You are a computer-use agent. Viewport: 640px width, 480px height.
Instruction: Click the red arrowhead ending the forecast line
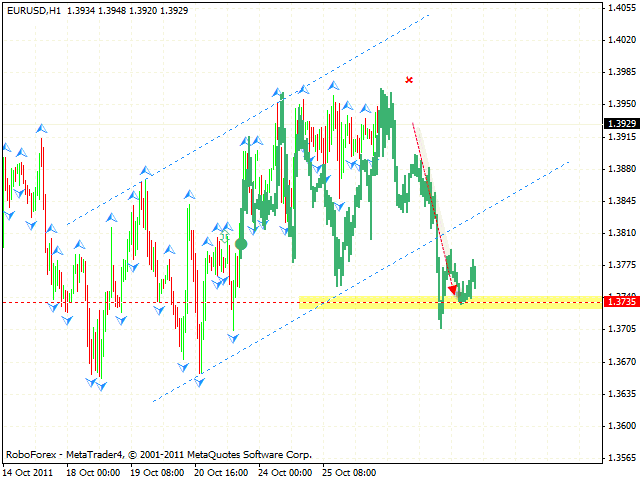(453, 291)
